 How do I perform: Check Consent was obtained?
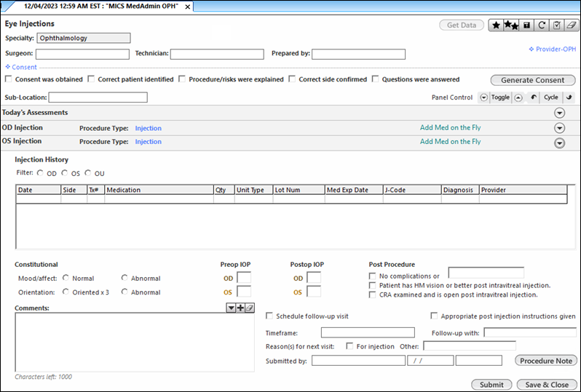pos(9,79)
